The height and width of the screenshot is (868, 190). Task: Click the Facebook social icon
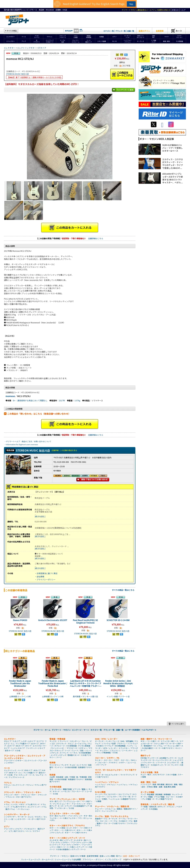(162, 125)
